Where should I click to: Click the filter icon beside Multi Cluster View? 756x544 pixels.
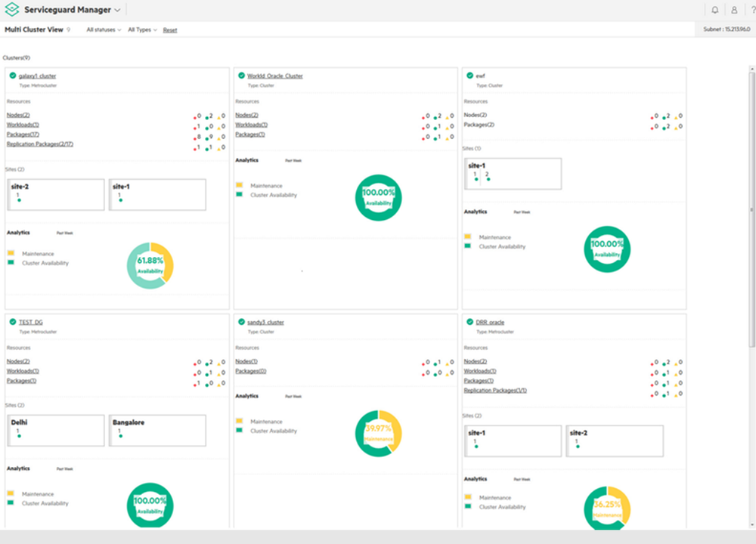(68, 29)
